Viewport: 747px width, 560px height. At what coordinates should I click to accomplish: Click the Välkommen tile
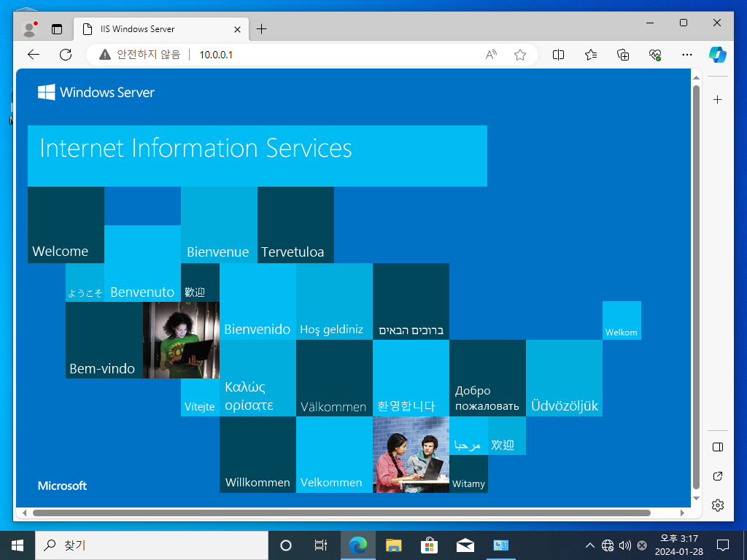click(x=334, y=378)
